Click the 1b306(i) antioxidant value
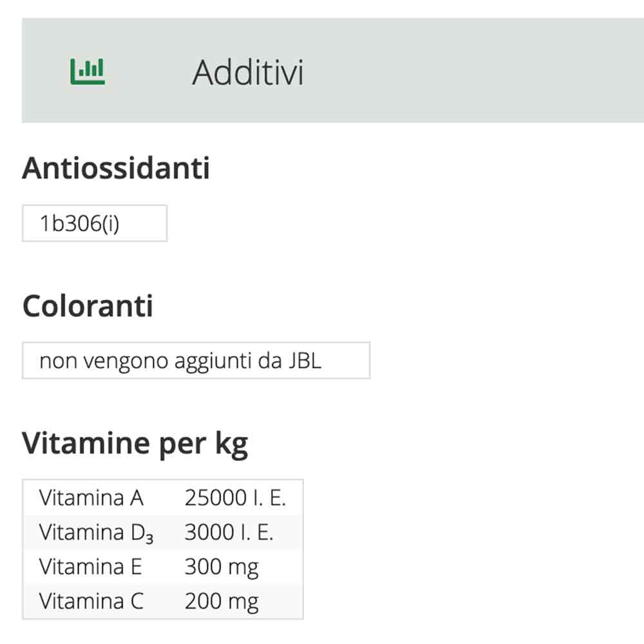Viewport: 644px width, 644px height. [x=94, y=222]
